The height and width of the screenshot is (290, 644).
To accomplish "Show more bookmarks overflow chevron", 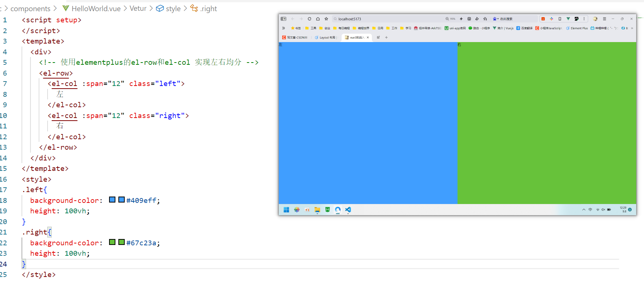I will 632,28.
